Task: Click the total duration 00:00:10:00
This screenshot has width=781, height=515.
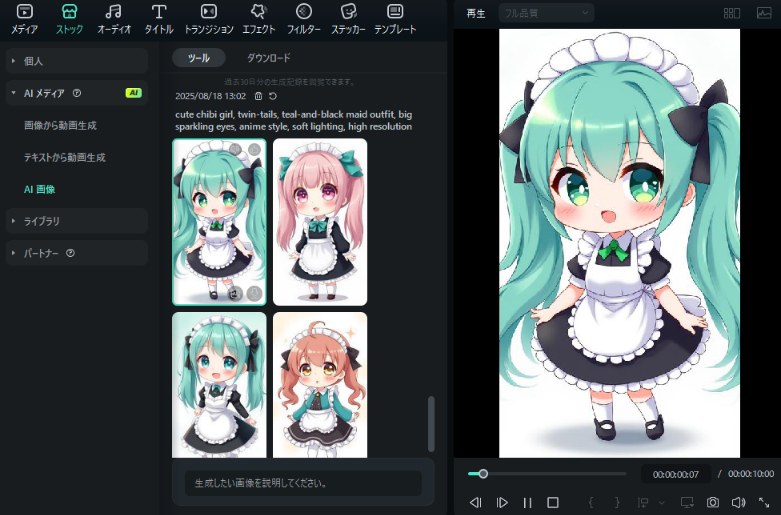Action: click(x=751, y=474)
